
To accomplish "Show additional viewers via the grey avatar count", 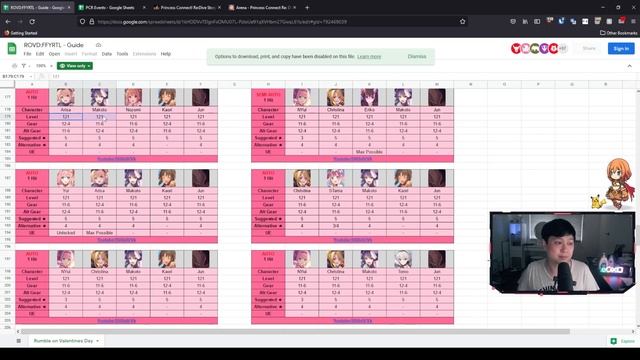I will [563, 49].
